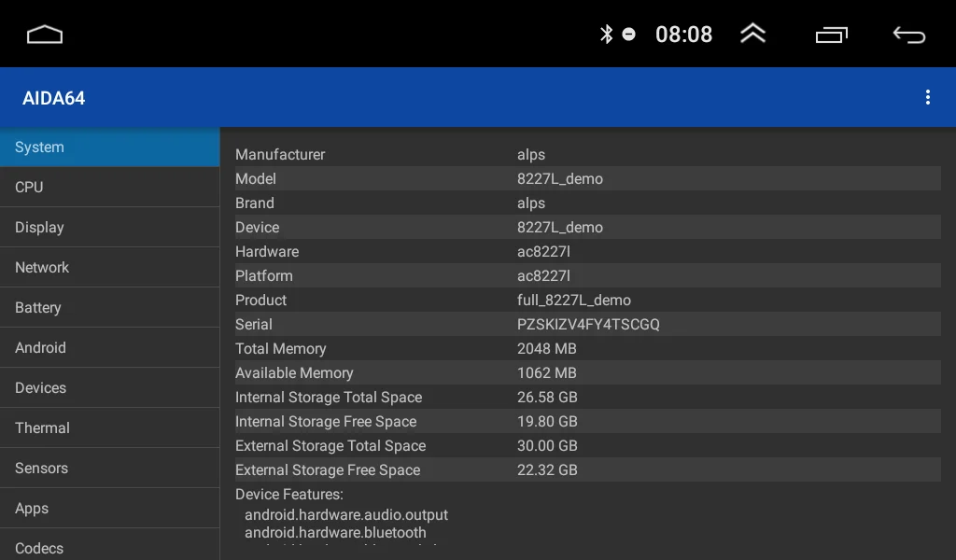Open the three-dot overflow menu
956x560 pixels.
coord(927,98)
